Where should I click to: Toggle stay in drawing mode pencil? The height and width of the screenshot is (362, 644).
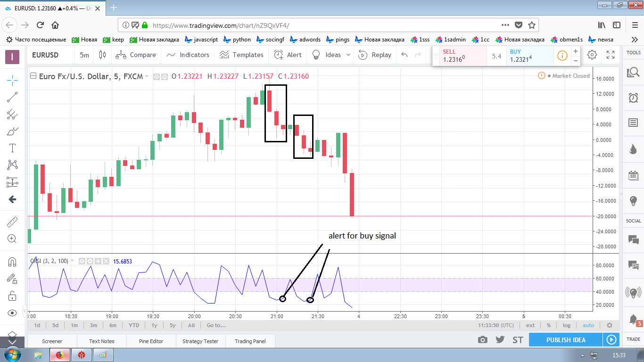(12, 279)
